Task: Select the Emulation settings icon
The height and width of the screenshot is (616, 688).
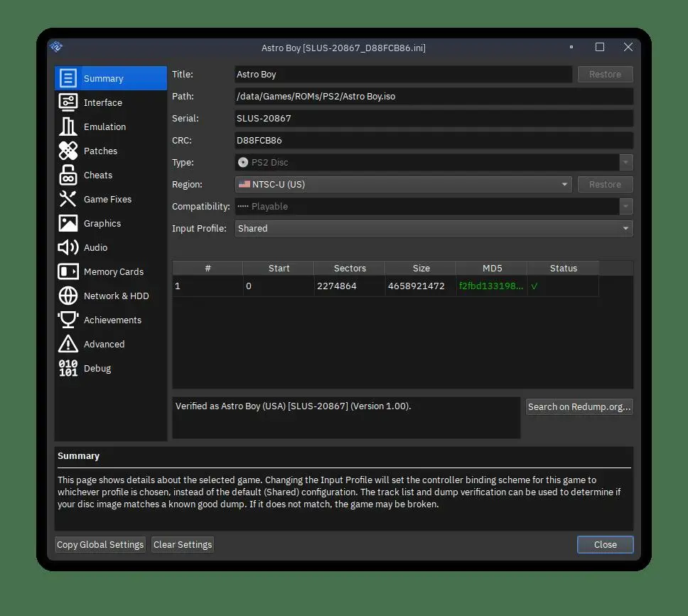Action: [x=68, y=126]
